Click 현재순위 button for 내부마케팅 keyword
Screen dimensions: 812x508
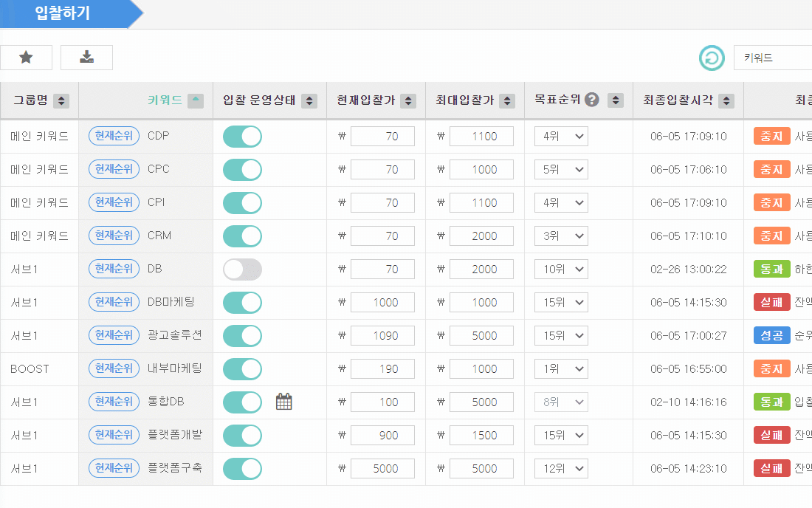coord(114,368)
